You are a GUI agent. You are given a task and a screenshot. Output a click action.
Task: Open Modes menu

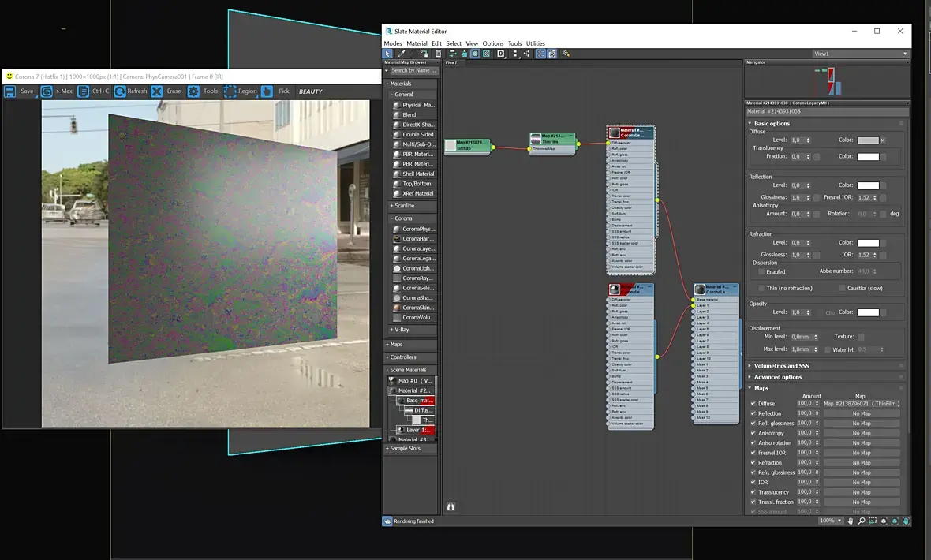392,43
